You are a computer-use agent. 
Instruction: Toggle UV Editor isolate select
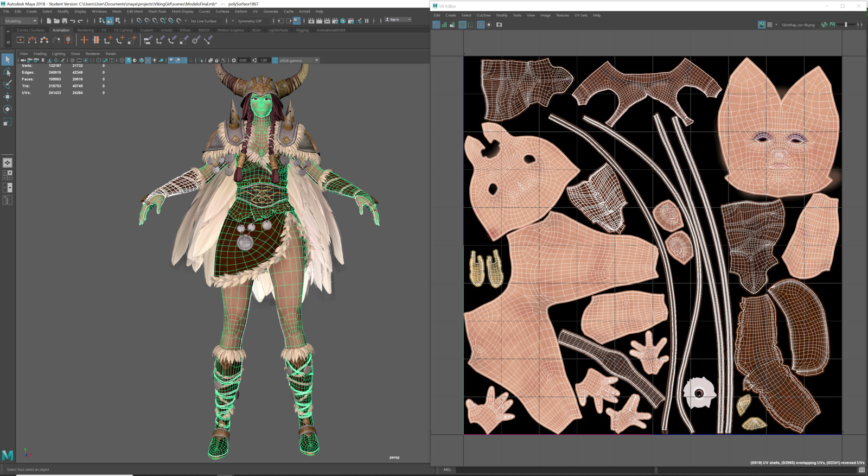click(x=489, y=24)
